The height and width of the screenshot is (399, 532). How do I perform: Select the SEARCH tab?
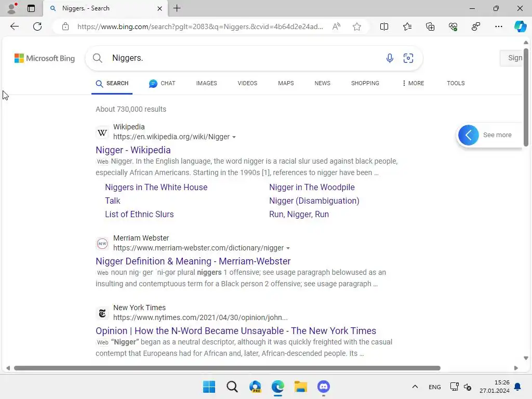112,84
